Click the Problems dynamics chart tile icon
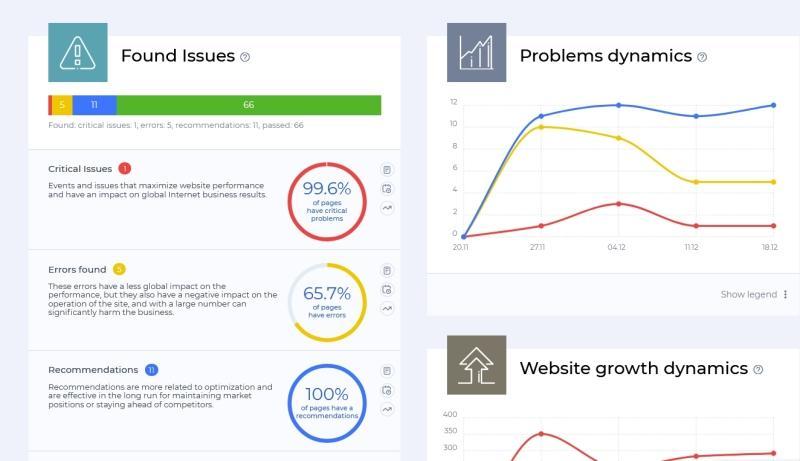Viewport: 800px width, 461px height. 477,53
